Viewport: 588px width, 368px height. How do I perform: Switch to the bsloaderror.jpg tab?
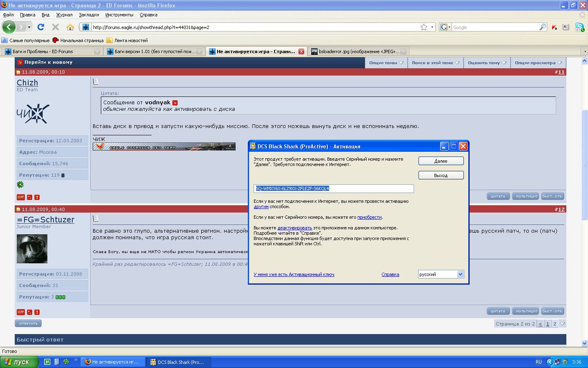click(358, 52)
